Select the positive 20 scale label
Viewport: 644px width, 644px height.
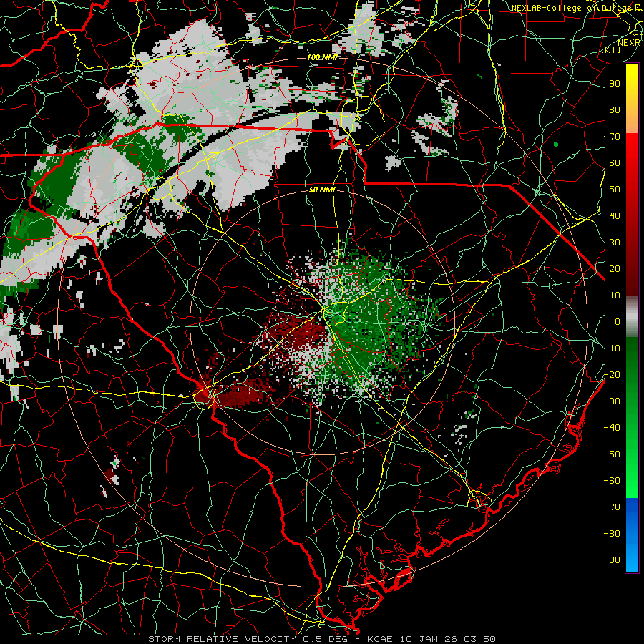pyautogui.click(x=615, y=268)
